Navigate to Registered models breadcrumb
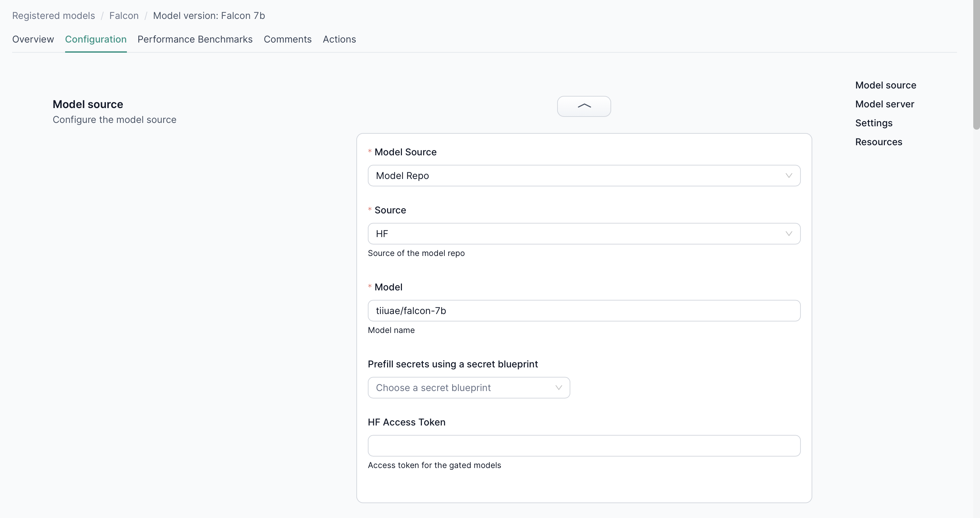The width and height of the screenshot is (980, 518). click(54, 16)
